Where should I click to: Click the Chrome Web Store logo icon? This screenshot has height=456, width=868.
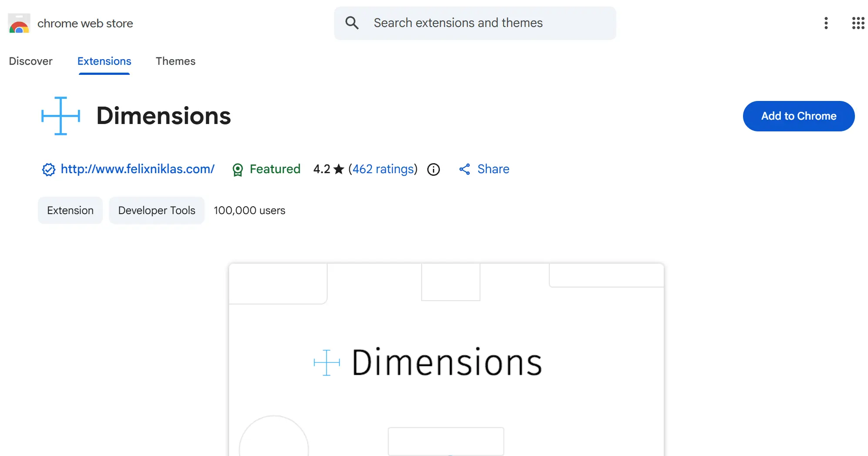(19, 23)
